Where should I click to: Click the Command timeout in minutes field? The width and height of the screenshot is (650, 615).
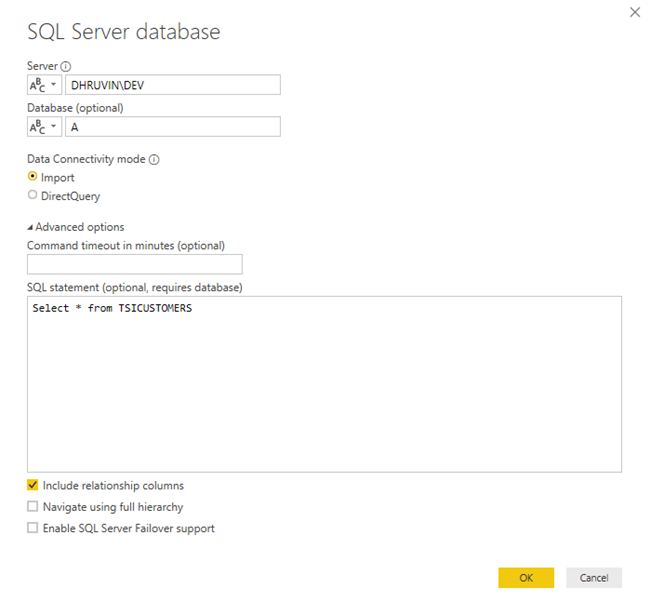[x=135, y=265]
